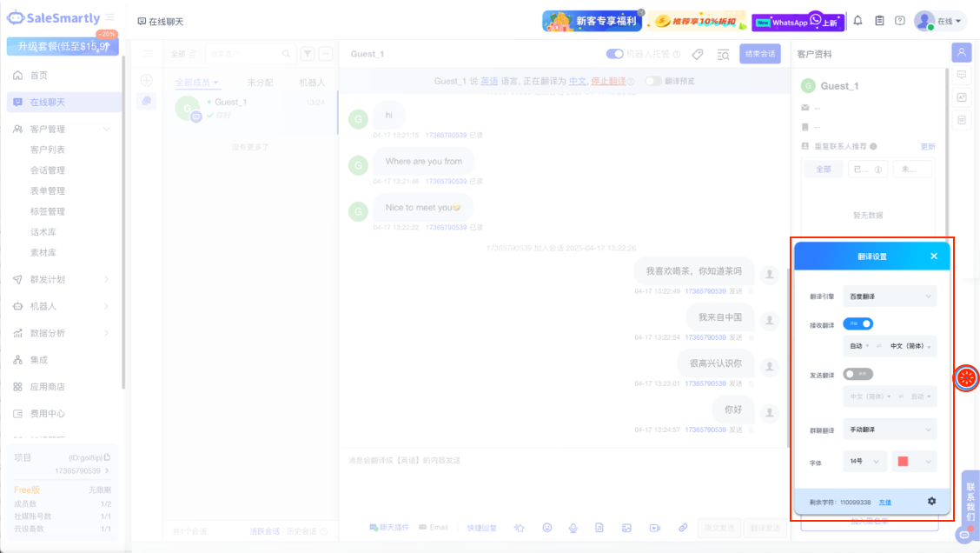The height and width of the screenshot is (553, 980).
Task: Open the 翻译引擎 百度翻译 dropdown
Action: pos(890,296)
